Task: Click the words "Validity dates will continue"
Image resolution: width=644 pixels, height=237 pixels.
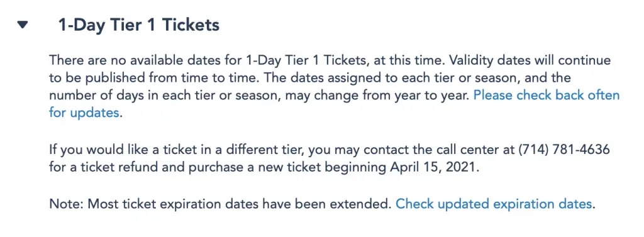Action: coord(530,61)
